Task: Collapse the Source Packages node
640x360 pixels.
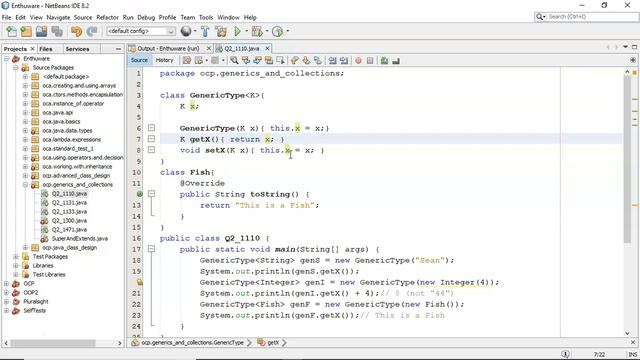Action: pyautogui.click(x=16, y=68)
